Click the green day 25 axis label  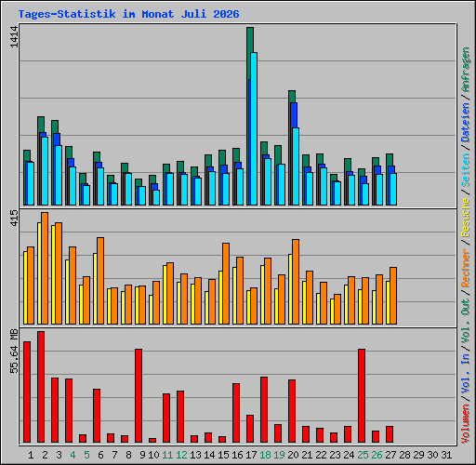[x=363, y=455]
